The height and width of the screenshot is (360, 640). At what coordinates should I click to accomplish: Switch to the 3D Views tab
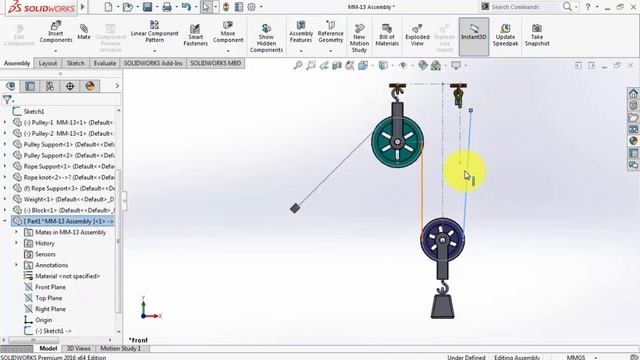coord(78,348)
